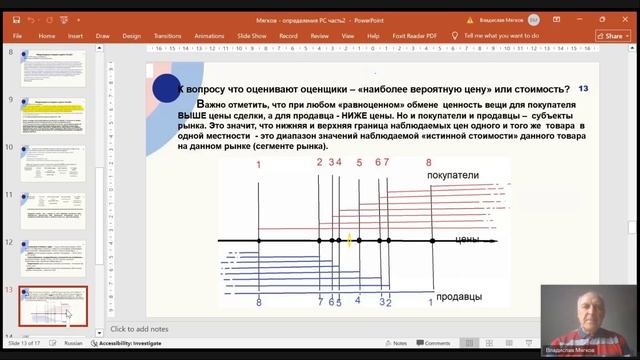This screenshot has height=360, width=640.
Task: Click thumbnail pane scroll up arrow
Action: 99,48
